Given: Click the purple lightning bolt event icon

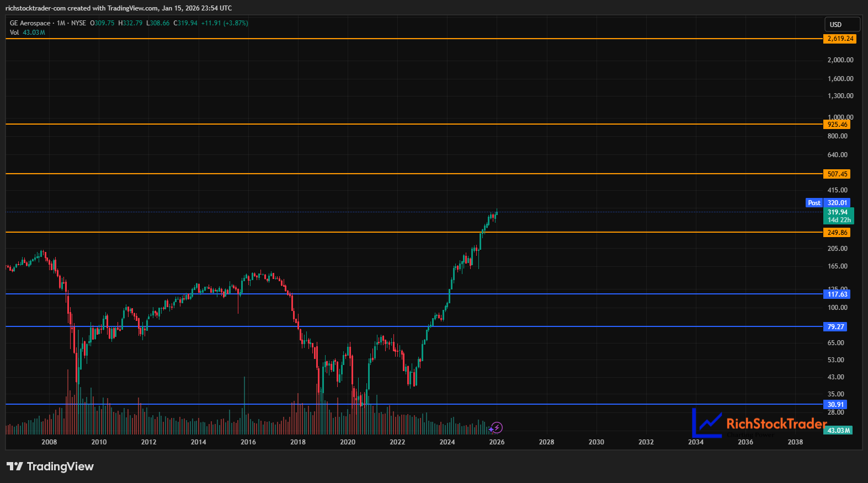Looking at the screenshot, I should point(497,427).
